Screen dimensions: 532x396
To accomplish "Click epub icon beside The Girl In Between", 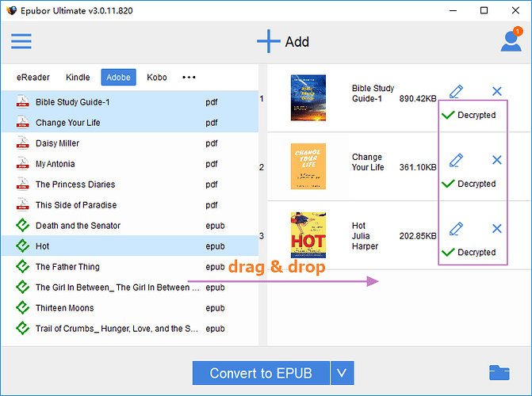I will coord(23,287).
